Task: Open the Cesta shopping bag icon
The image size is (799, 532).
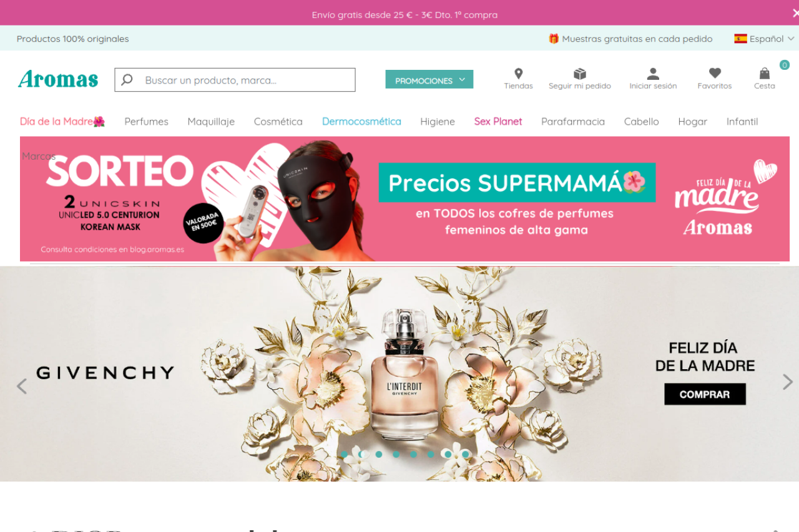Action: [764, 74]
